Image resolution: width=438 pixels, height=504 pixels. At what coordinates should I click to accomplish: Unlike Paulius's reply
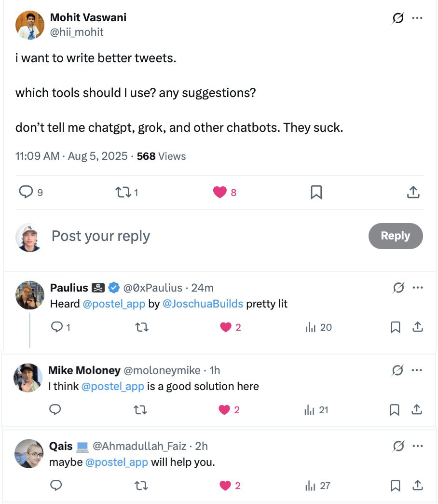point(226,327)
